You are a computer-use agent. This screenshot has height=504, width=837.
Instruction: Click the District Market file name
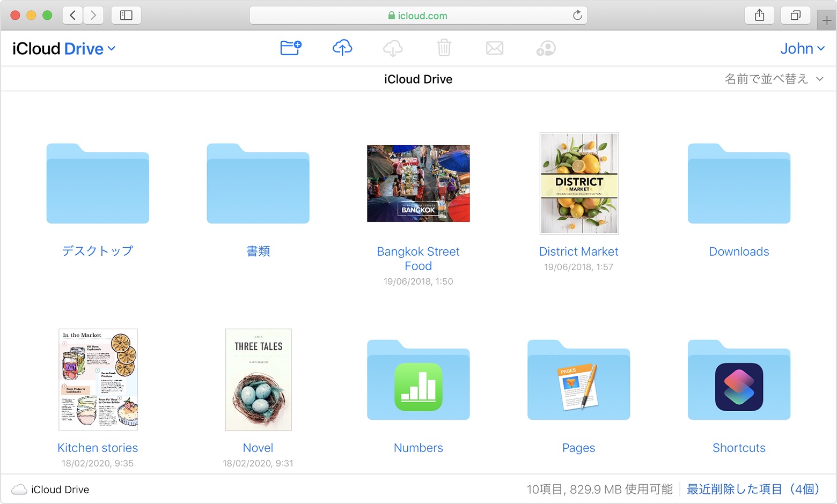[x=578, y=251]
